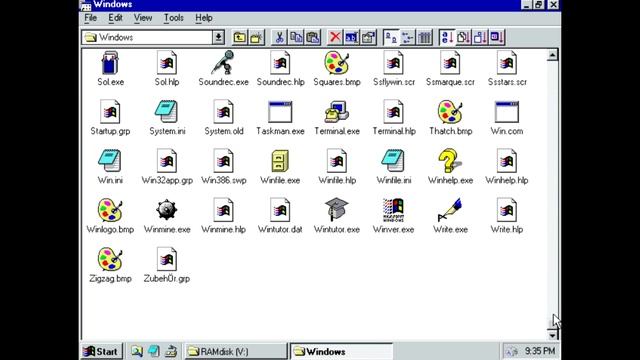Image resolution: width=640 pixels, height=360 pixels.
Task: Select the Winfile.ini notepad icon
Action: 393,161
